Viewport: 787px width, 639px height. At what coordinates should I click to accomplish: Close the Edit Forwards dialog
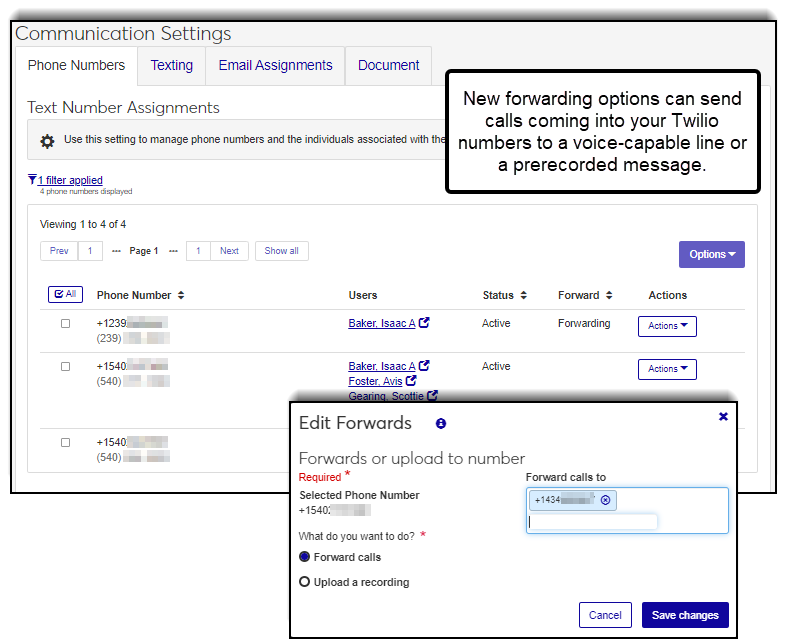pos(723,416)
